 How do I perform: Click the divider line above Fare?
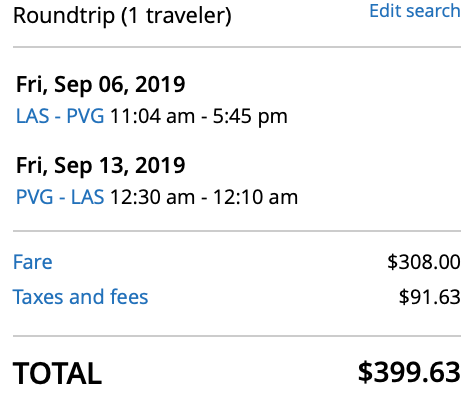[x=237, y=231]
